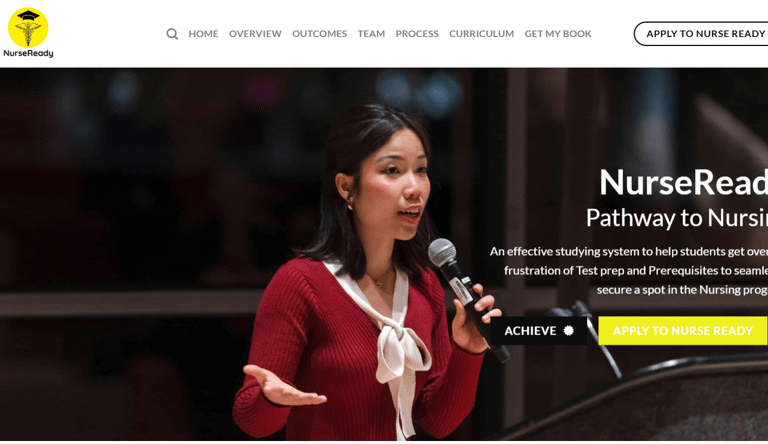Click the white dot icon beside ACHIEVE
Image resolution: width=768 pixels, height=444 pixels.
point(568,331)
